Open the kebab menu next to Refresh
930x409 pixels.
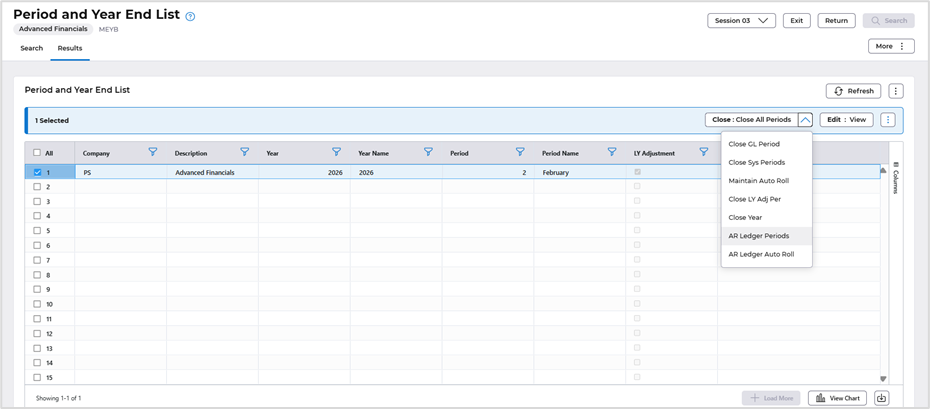(x=896, y=91)
